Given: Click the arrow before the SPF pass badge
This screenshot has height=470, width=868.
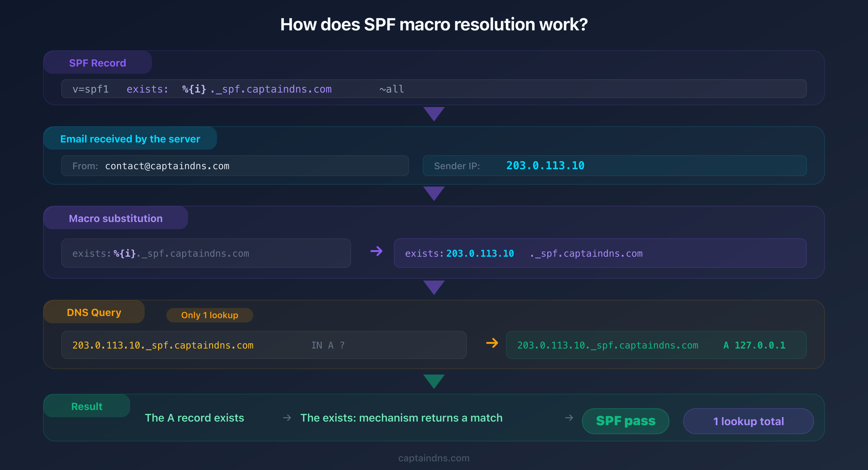Looking at the screenshot, I should point(569,418).
